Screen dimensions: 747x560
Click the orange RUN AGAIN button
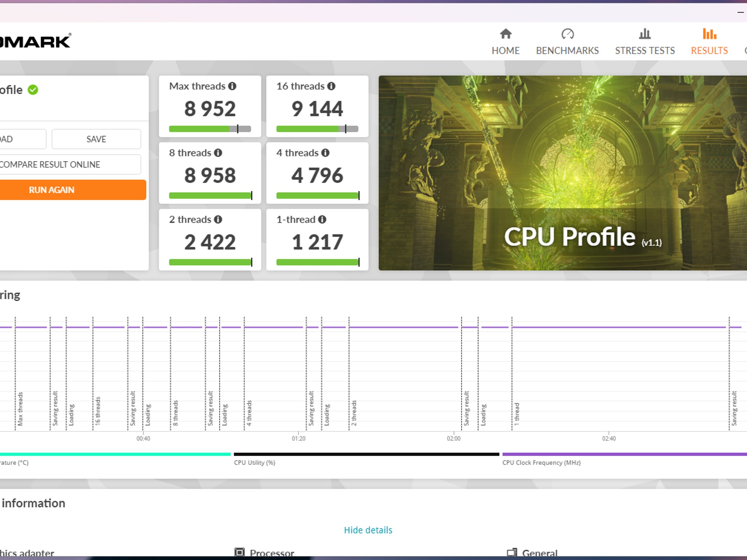pos(72,190)
